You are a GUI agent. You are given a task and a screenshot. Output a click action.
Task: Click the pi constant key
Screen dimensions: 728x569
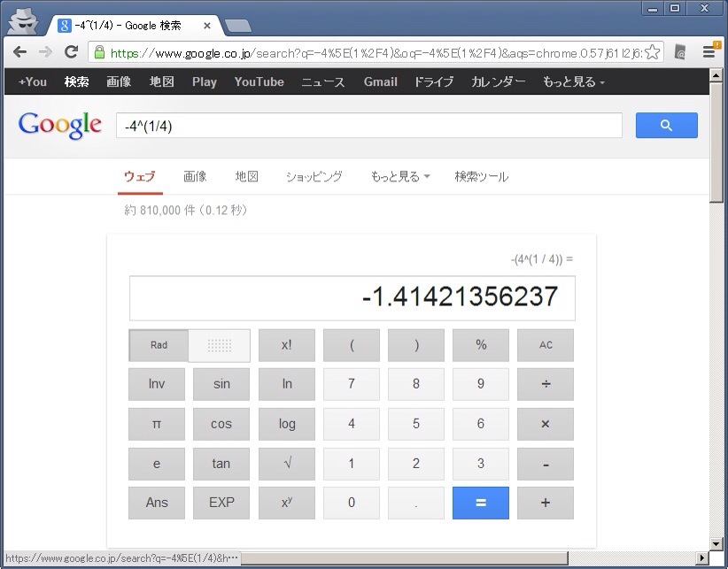[157, 424]
